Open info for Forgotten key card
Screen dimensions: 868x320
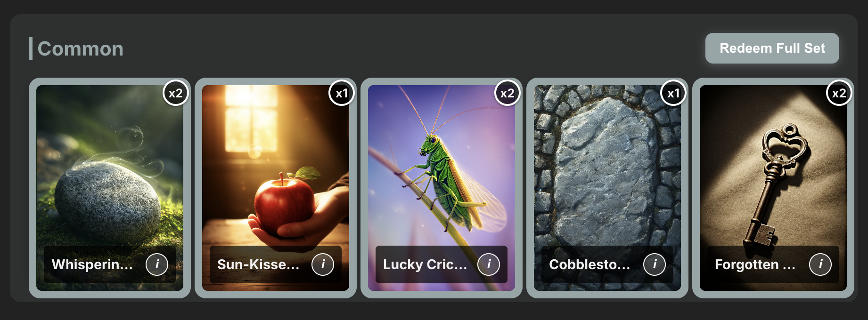(820, 264)
